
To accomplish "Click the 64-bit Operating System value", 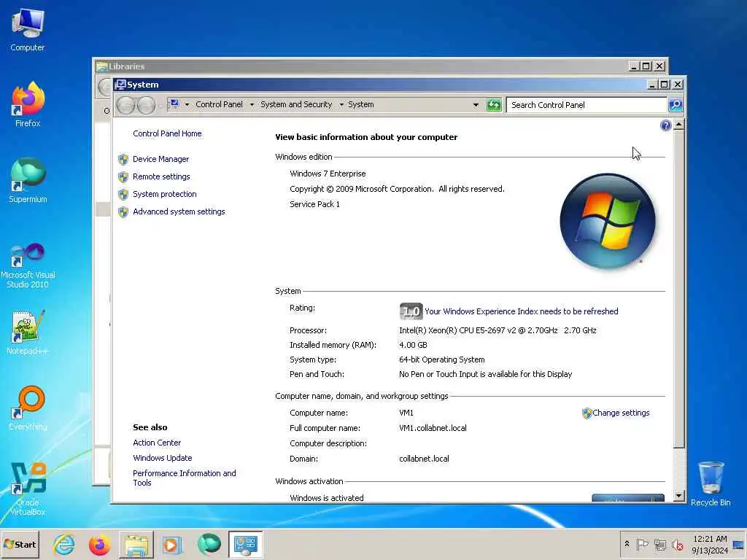I will point(441,360).
